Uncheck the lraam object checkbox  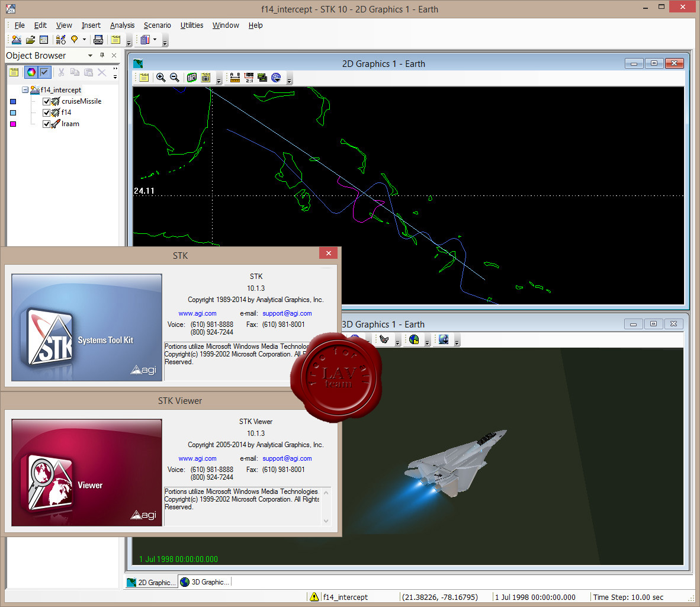click(46, 124)
